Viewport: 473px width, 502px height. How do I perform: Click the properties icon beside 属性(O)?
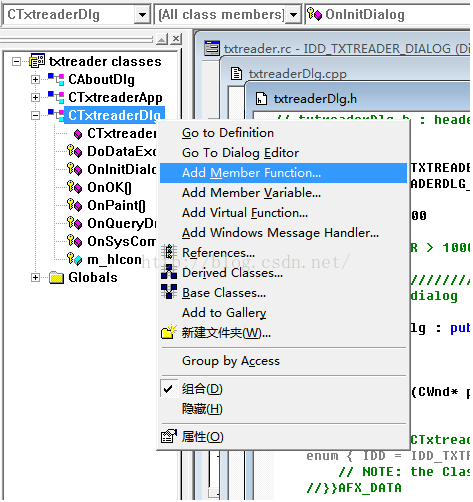[x=169, y=436]
